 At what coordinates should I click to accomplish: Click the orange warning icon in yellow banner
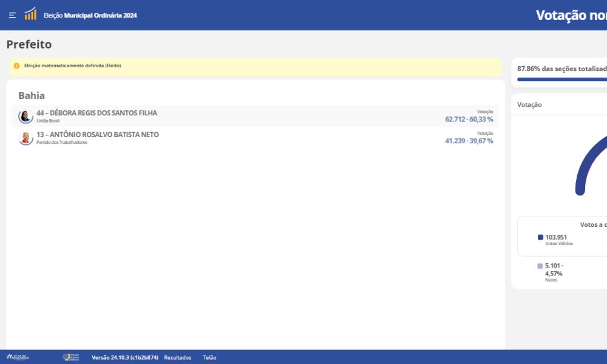(x=16, y=66)
